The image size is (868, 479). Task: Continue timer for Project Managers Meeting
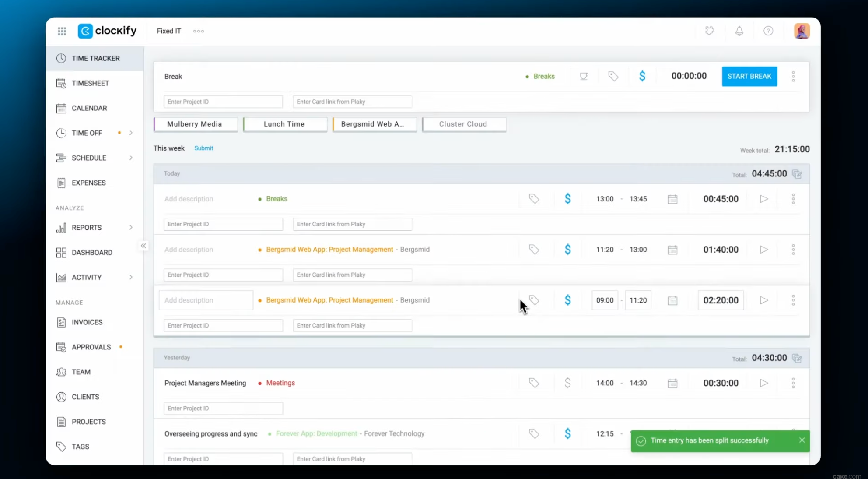coord(764,383)
